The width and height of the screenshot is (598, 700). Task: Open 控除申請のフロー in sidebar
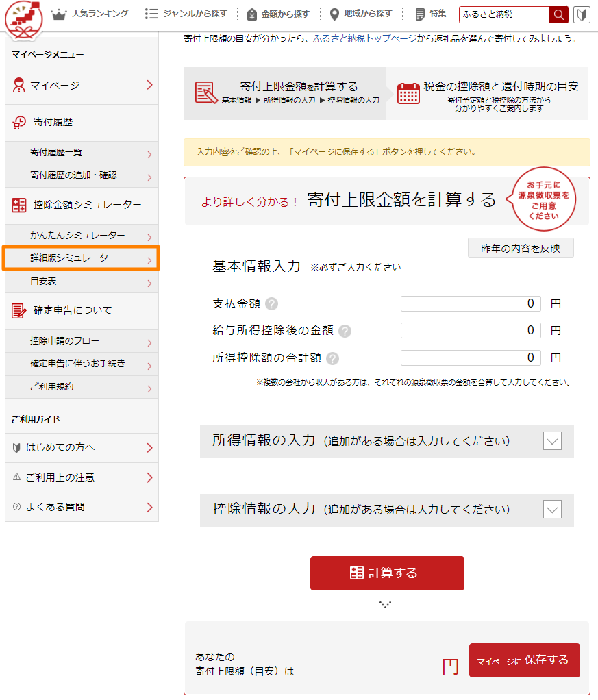(x=82, y=341)
